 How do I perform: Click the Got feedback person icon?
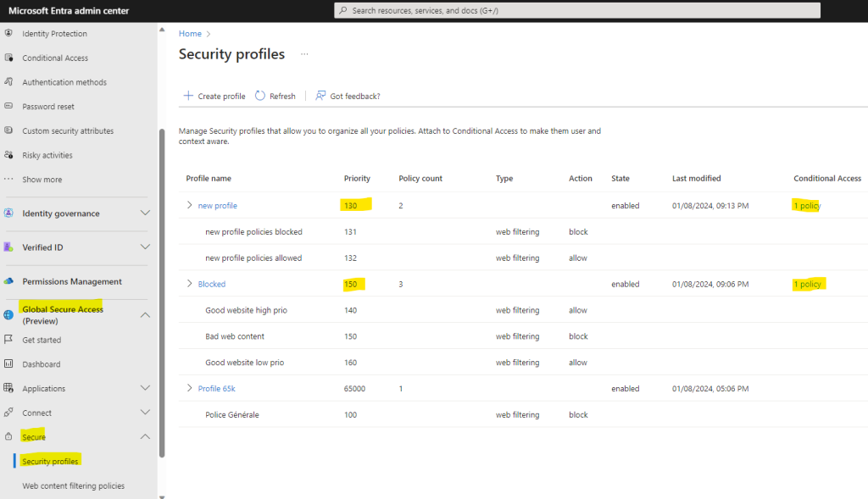(320, 96)
